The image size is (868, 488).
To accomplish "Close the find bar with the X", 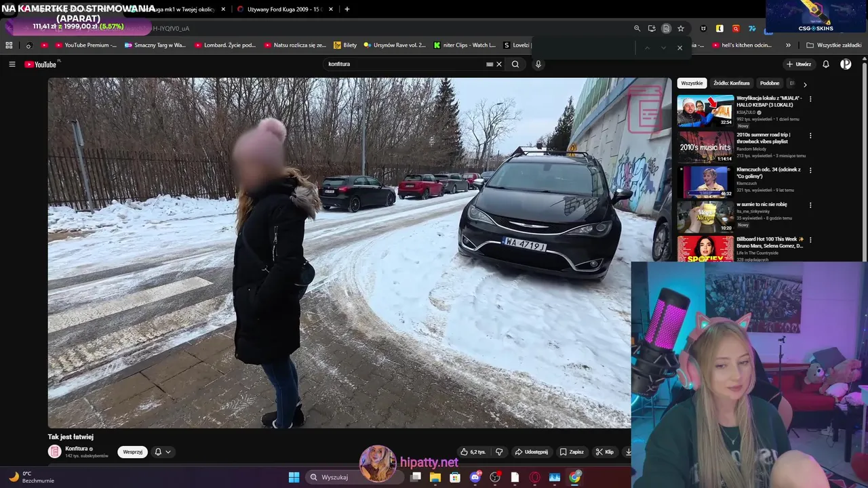I will tap(679, 48).
